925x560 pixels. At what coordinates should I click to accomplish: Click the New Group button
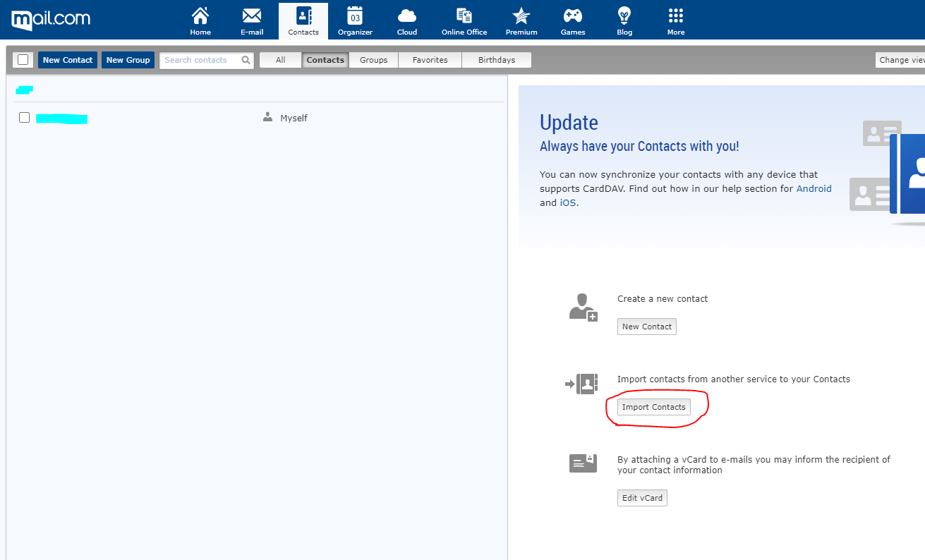pyautogui.click(x=128, y=60)
